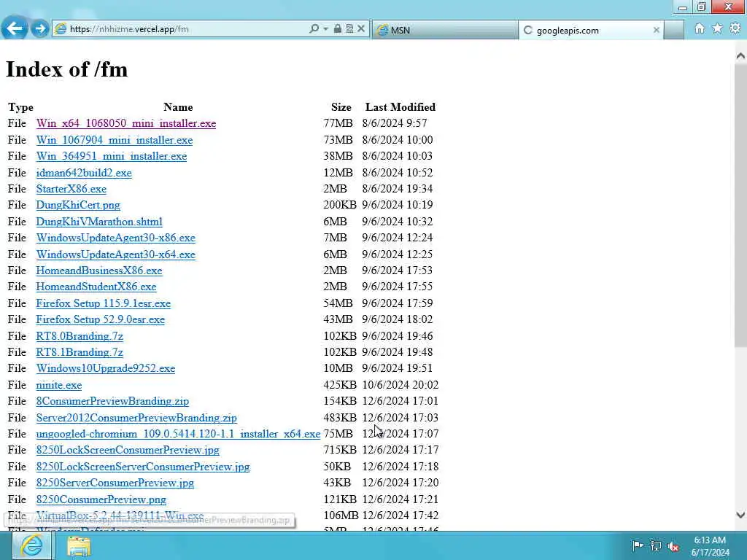747x560 pixels.
Task: Open the RT8.0Branding.7z link
Action: [80, 336]
